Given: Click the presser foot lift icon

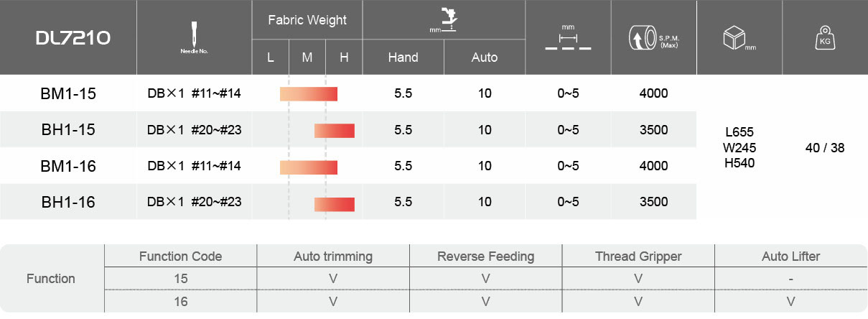Looking at the screenshot, I should point(444,19).
